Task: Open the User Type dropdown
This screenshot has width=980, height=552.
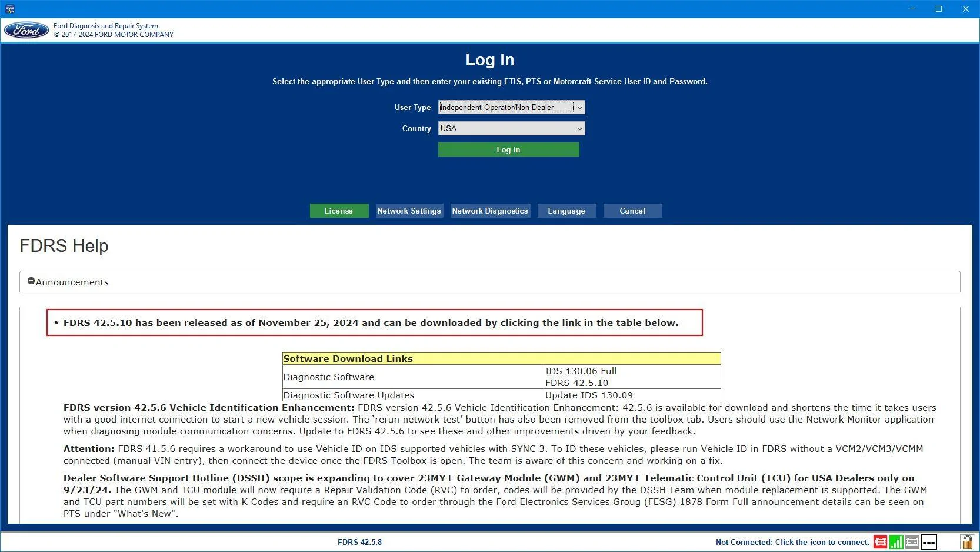Action: tap(579, 107)
